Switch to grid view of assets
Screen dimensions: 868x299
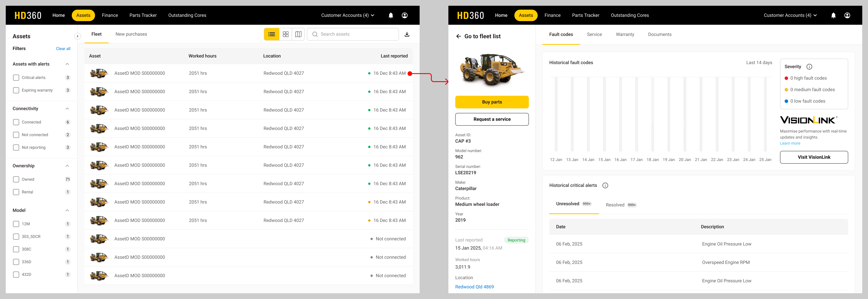point(285,34)
